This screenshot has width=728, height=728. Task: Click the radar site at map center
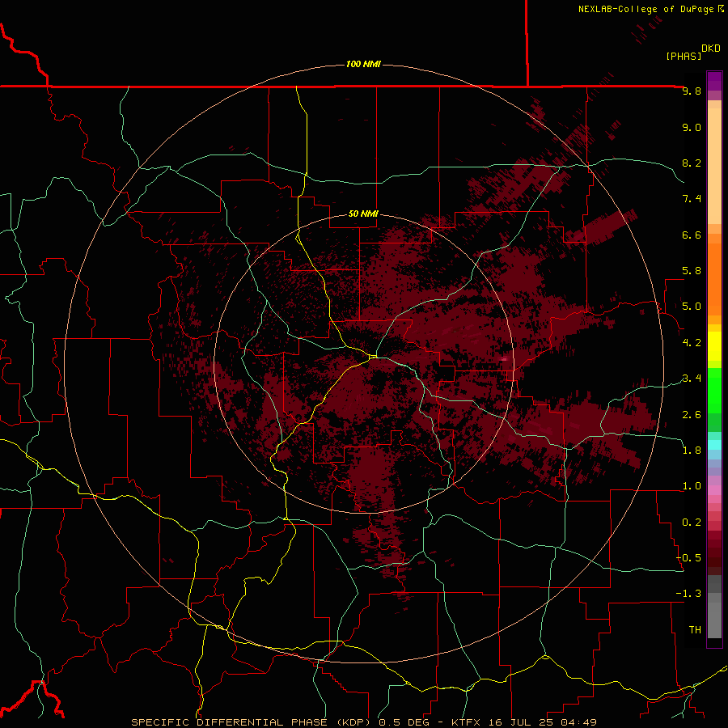(372, 357)
